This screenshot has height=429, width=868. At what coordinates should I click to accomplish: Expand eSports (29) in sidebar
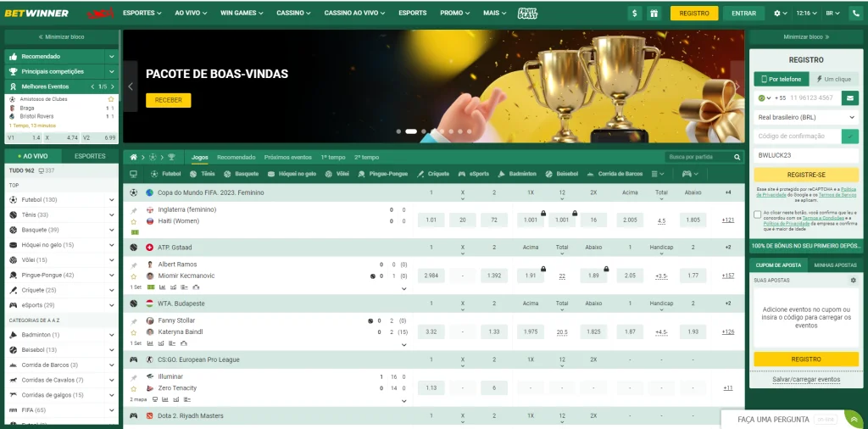113,305
